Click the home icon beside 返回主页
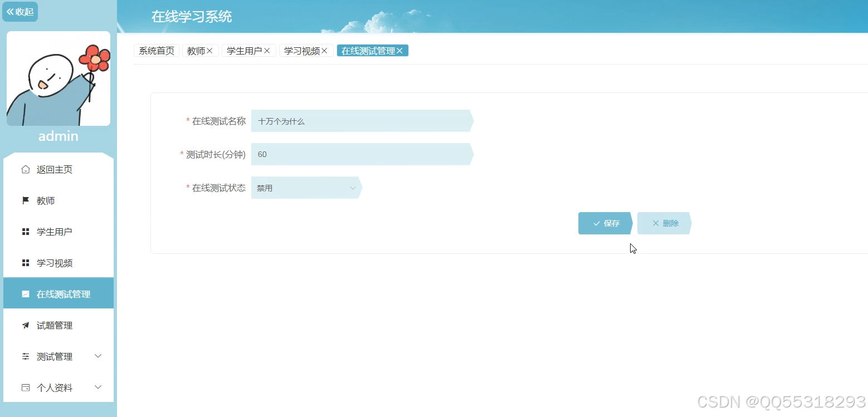The height and width of the screenshot is (417, 868). pos(25,169)
